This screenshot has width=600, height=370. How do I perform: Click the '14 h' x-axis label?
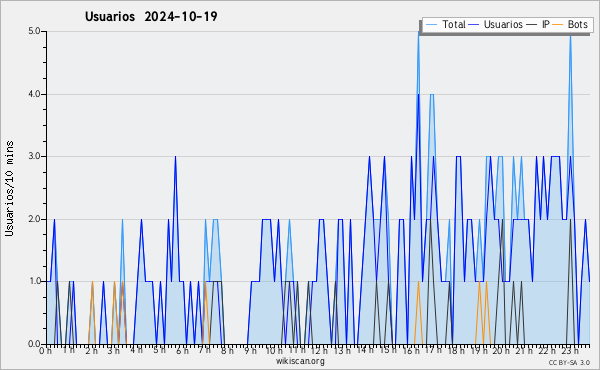coord(365,350)
